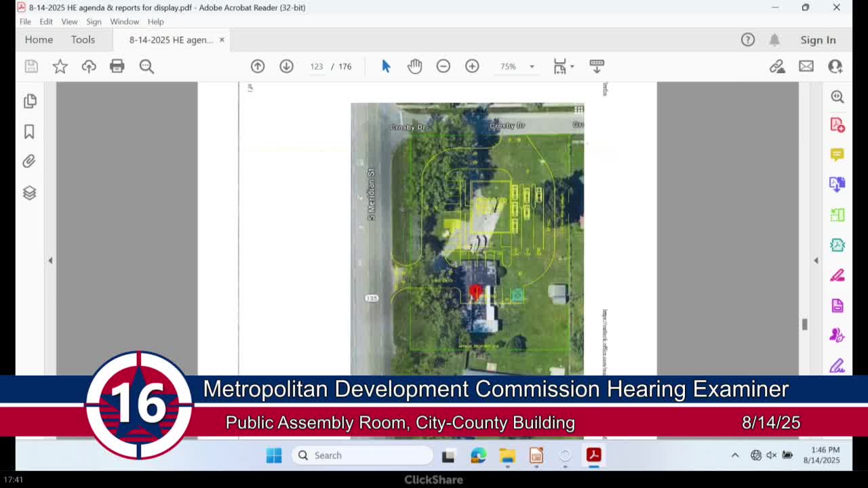Open the Edit menu
Image resolution: width=868 pixels, height=488 pixels.
coord(46,22)
